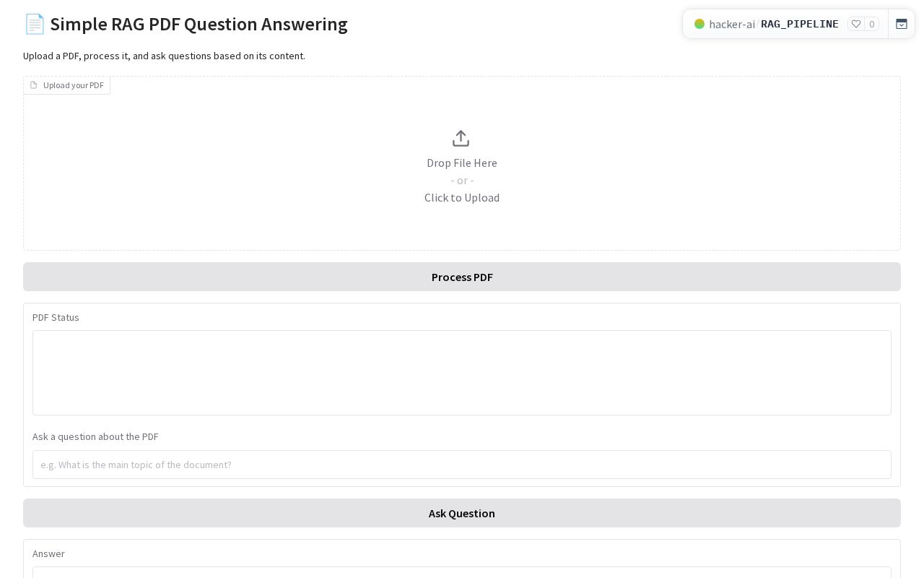
Task: Like the space with the heart icon
Action: (x=856, y=24)
